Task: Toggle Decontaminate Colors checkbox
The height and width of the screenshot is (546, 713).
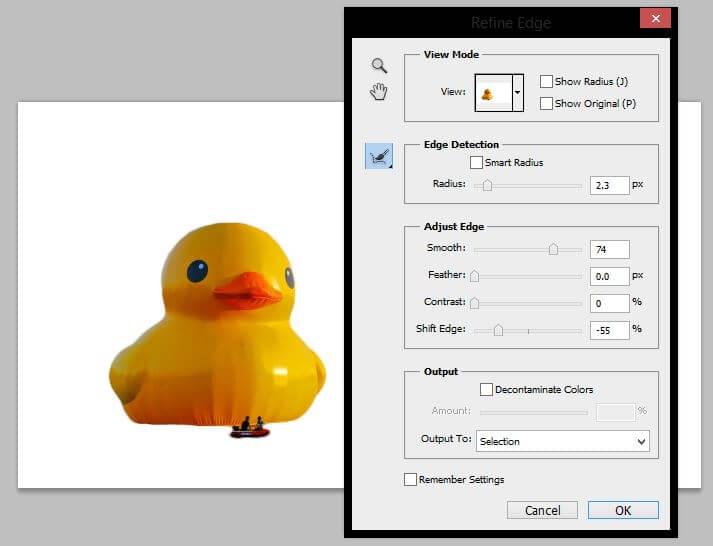Action: tap(486, 389)
